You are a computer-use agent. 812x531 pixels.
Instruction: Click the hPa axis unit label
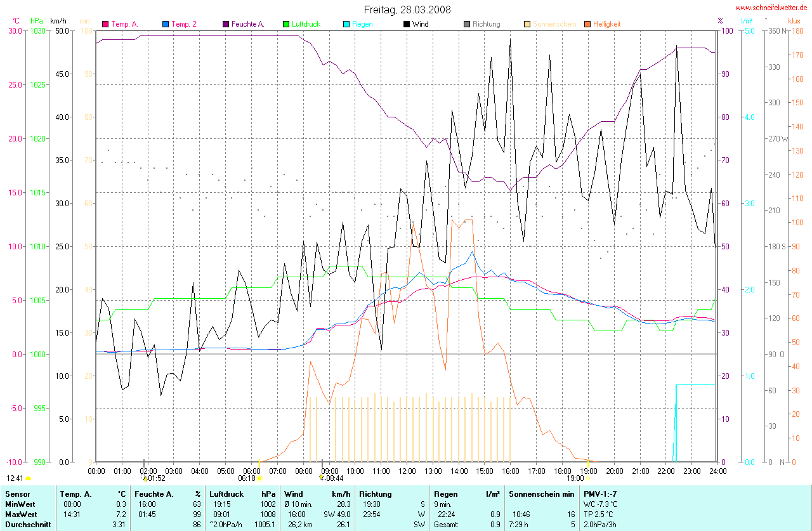tap(37, 21)
